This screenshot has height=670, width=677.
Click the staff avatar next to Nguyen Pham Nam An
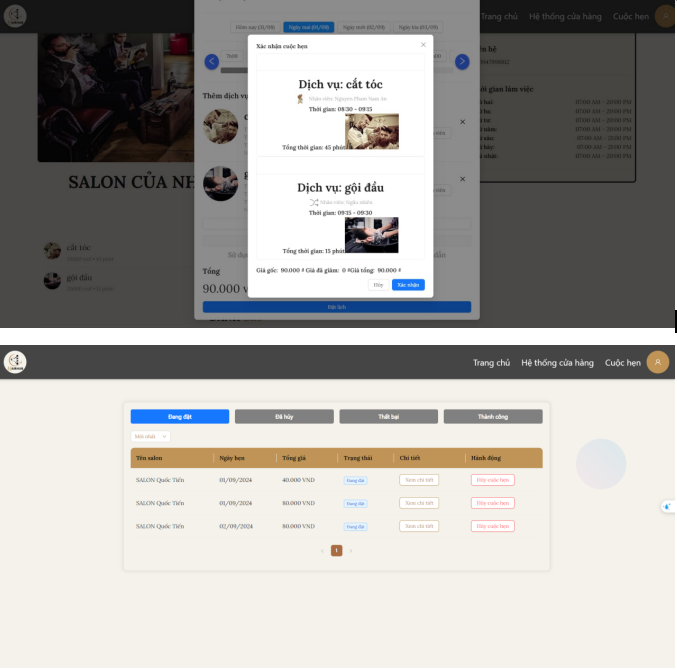coord(300,99)
